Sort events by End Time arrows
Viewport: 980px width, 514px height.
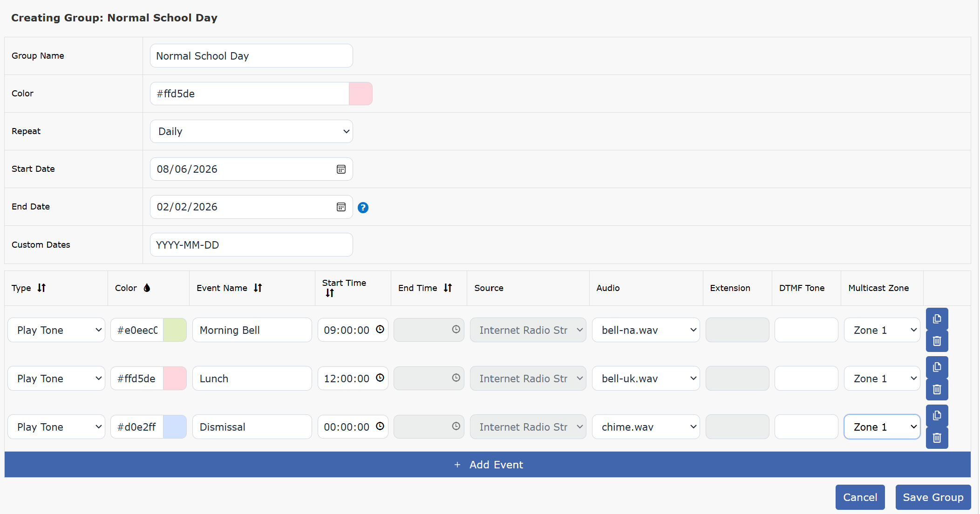[x=448, y=288]
